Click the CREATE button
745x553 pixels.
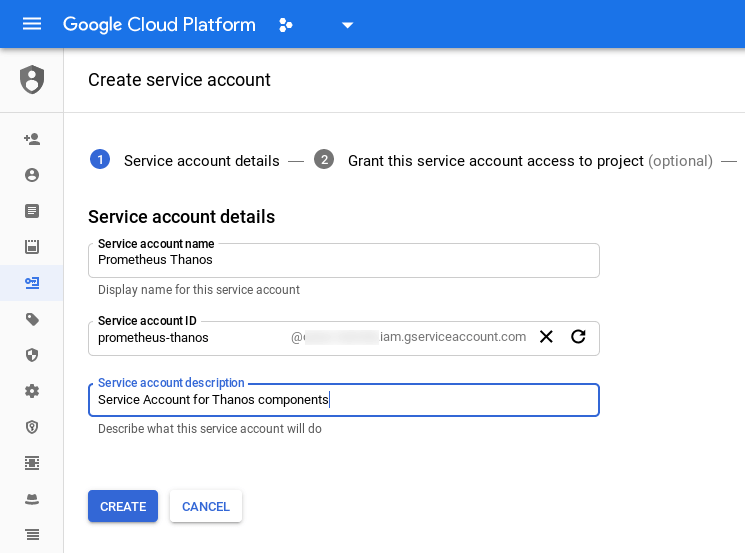click(123, 506)
